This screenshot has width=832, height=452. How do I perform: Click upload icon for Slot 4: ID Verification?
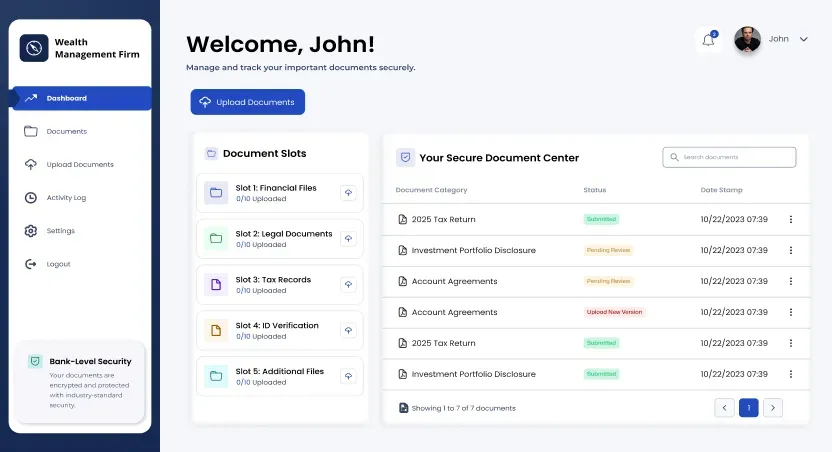pyautogui.click(x=348, y=330)
